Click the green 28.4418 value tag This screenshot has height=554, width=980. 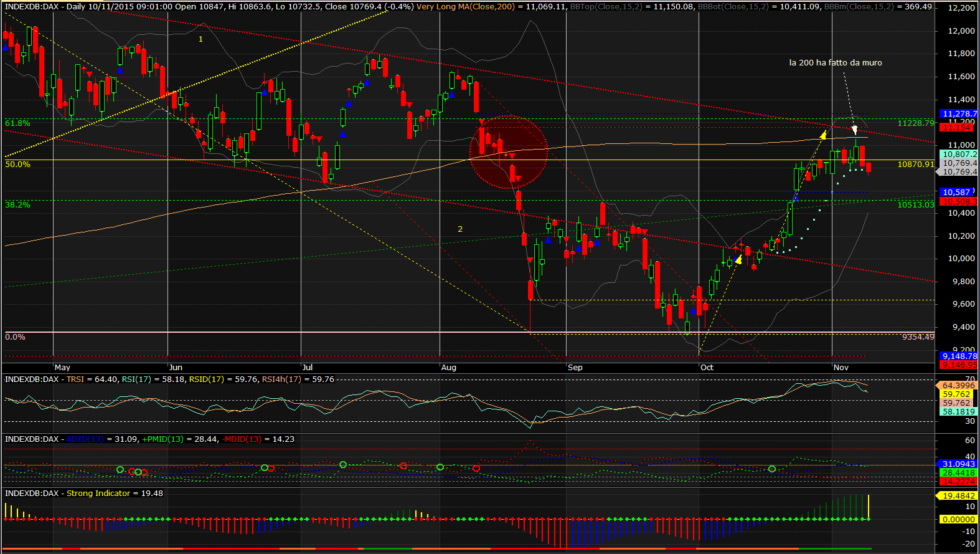point(959,473)
